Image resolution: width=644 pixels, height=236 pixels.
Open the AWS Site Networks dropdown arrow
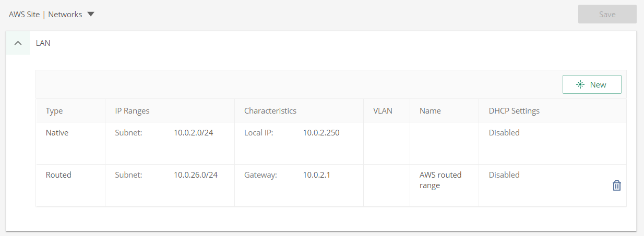tap(91, 15)
